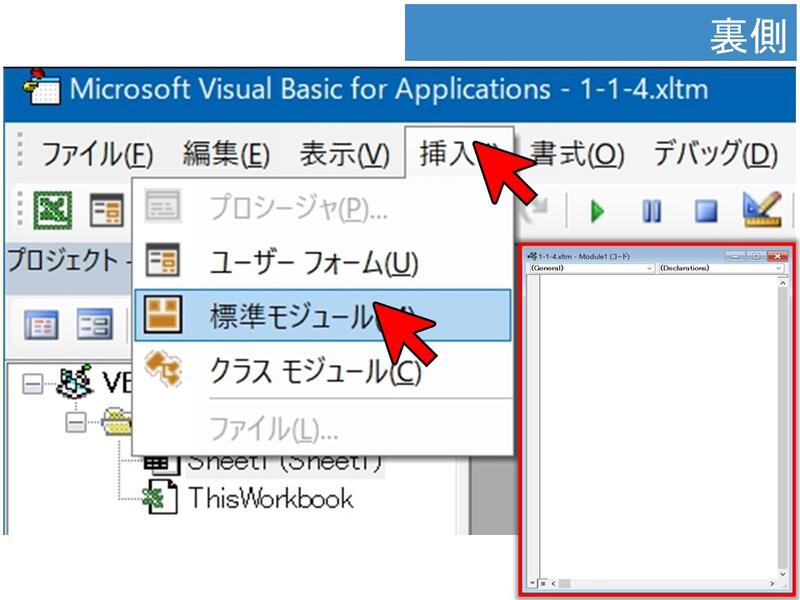Open the (General) object dropdown
The height and width of the screenshot is (600, 800).
pos(591,268)
